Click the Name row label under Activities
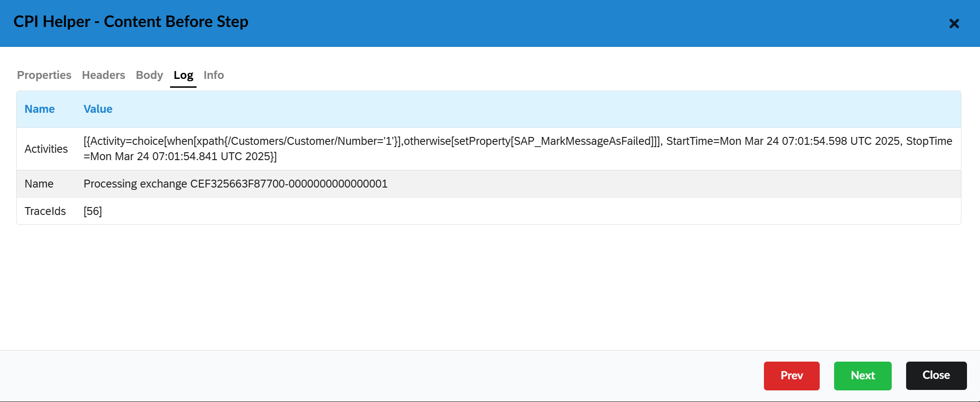The width and height of the screenshot is (980, 402). tap(39, 184)
